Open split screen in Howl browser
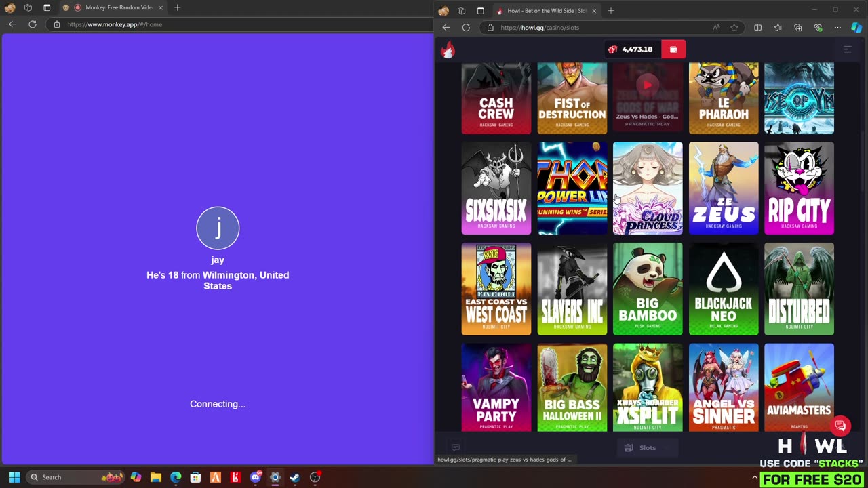Image resolution: width=868 pixels, height=488 pixels. [757, 28]
